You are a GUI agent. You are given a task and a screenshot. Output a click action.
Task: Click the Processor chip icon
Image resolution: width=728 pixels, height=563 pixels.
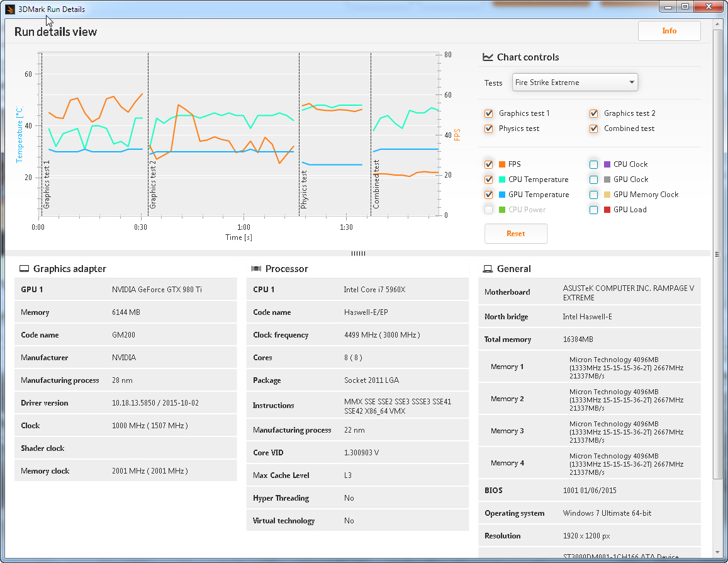256,268
